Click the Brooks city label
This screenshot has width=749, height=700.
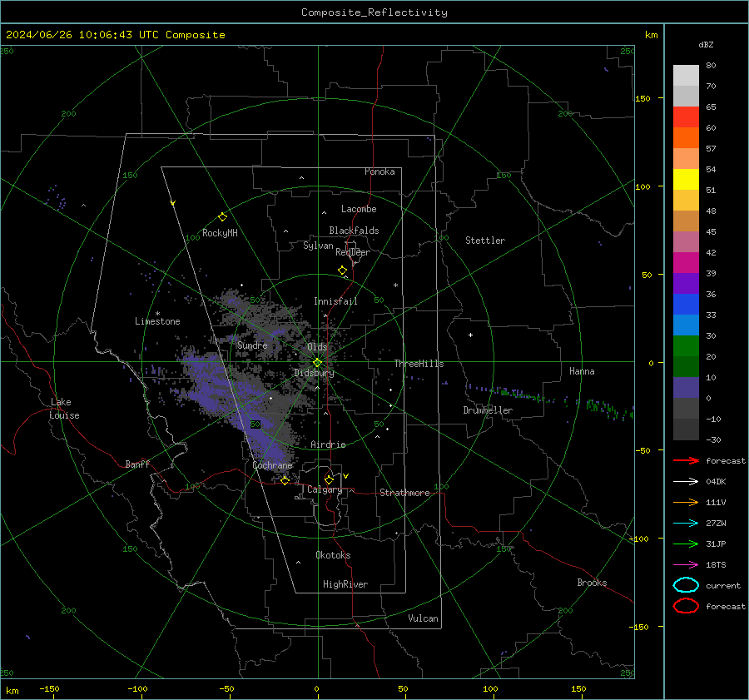click(x=592, y=583)
